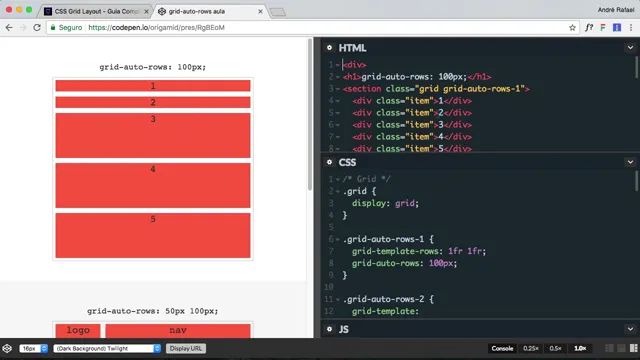Image resolution: width=640 pixels, height=360 pixels.
Task: Reload the current page
Action: point(37,27)
